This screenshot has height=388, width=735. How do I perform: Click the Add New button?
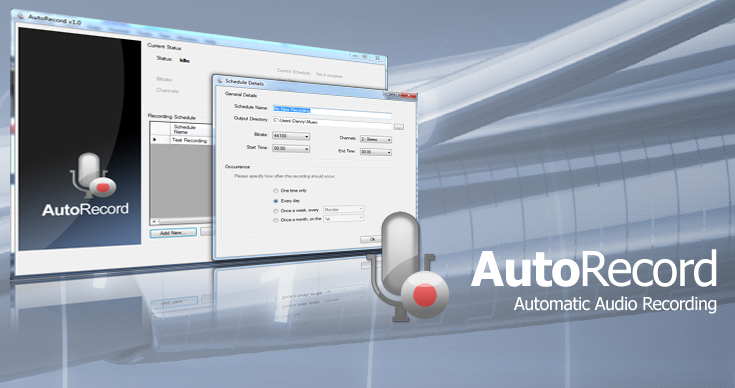coord(173,233)
